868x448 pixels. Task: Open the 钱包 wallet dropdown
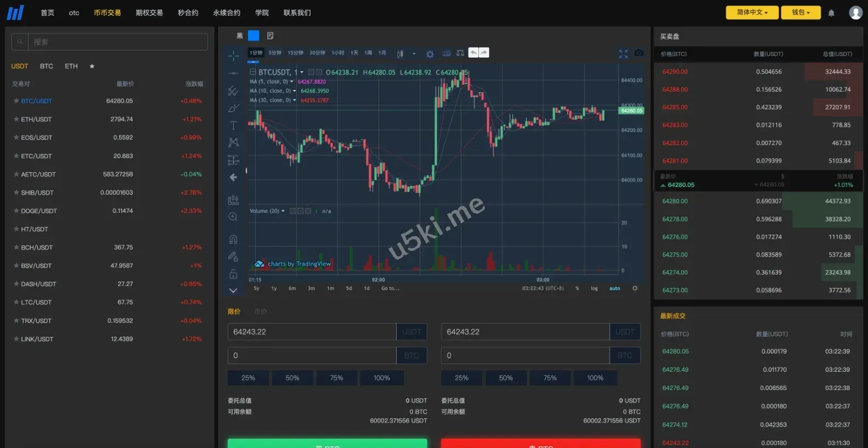click(x=801, y=13)
